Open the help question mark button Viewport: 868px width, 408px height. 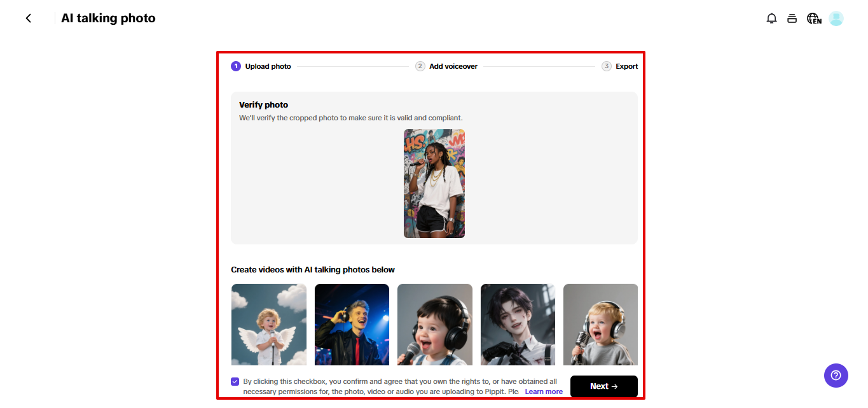[836, 375]
